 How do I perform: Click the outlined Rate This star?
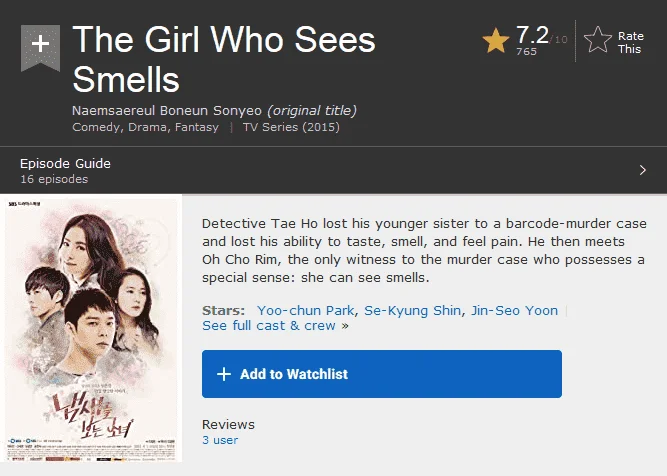598,40
